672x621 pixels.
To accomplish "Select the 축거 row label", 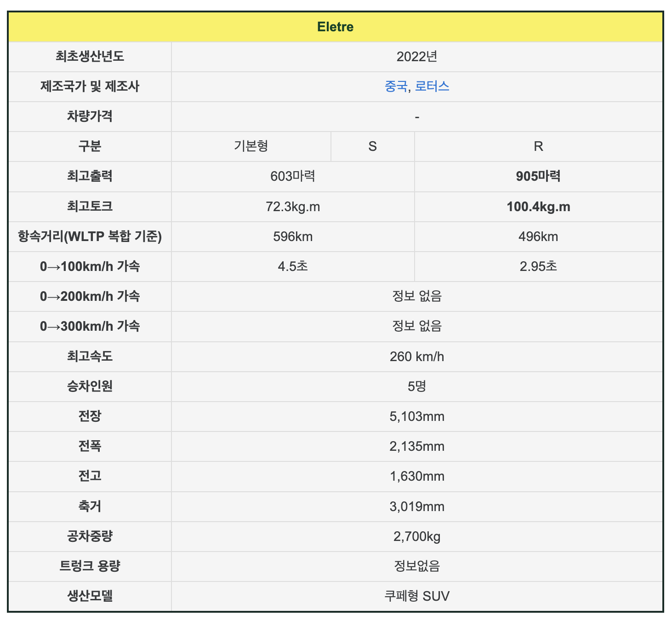I will point(90,506).
